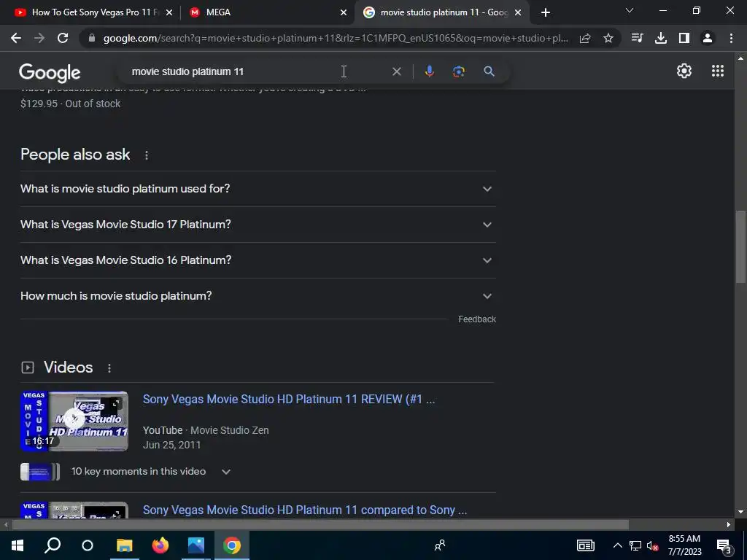Viewport: 747px width, 560px height.
Task: Click the horizontal scrollbar thumb
Action: click(320, 525)
